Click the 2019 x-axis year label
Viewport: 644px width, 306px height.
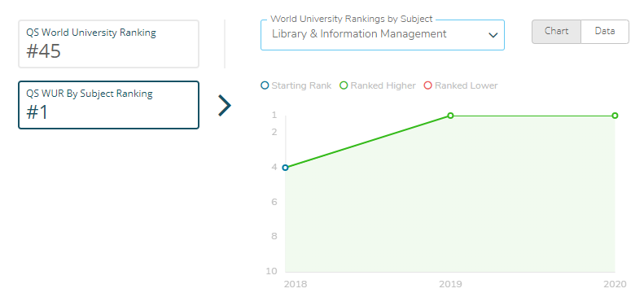pyautogui.click(x=450, y=284)
